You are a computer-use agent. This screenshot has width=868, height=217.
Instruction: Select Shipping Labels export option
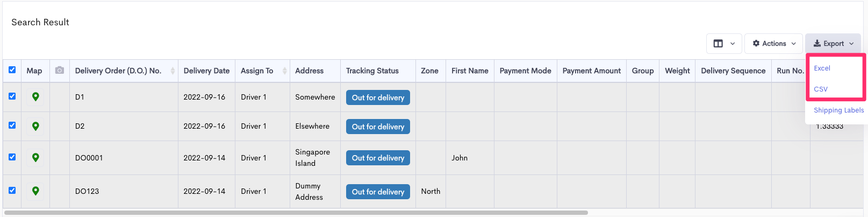[x=838, y=110]
